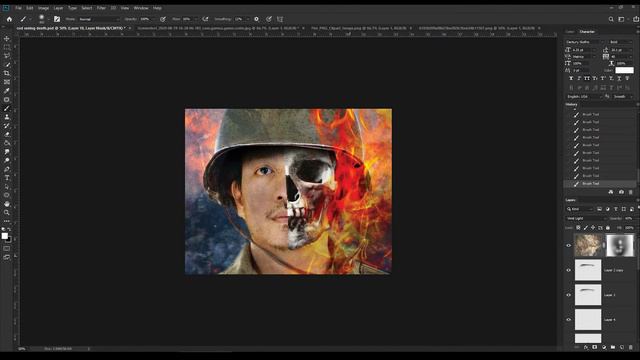
Task: Click the search magnifier icon at top right
Action: coord(611,19)
